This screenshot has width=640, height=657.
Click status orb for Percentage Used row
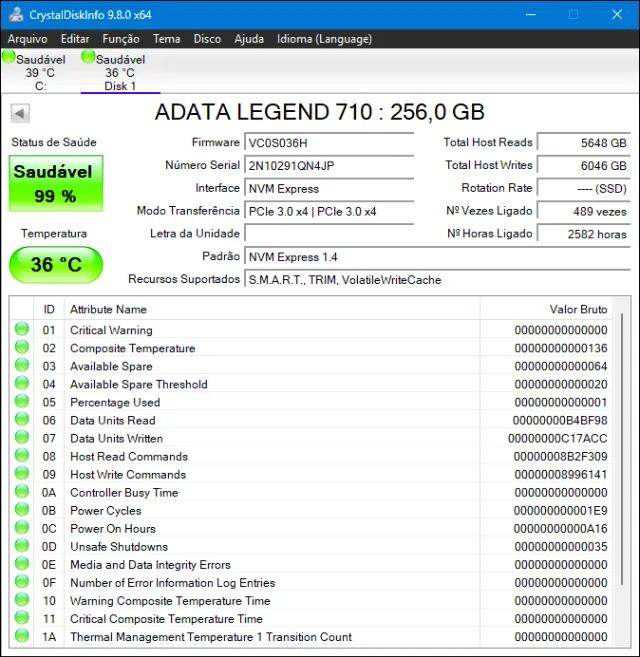tap(22, 401)
